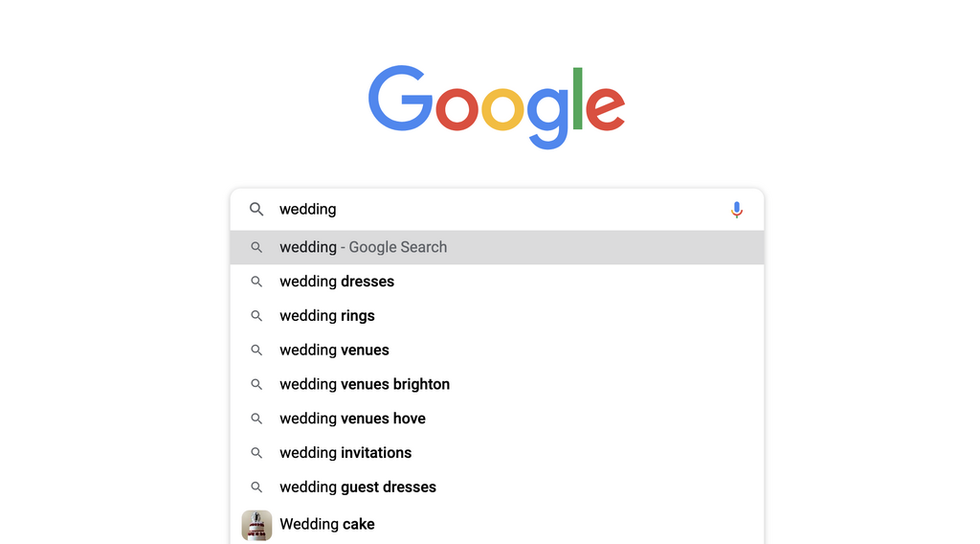
Task: Click the Google logo
Action: point(497,106)
